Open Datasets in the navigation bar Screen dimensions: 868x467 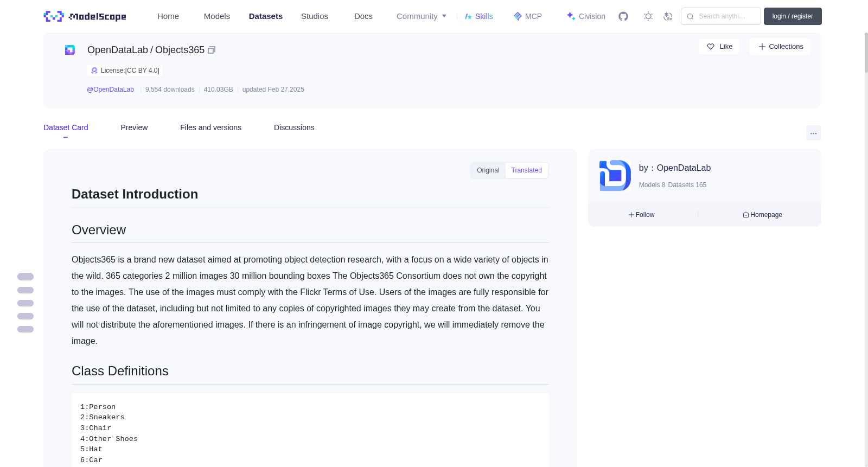click(x=266, y=16)
